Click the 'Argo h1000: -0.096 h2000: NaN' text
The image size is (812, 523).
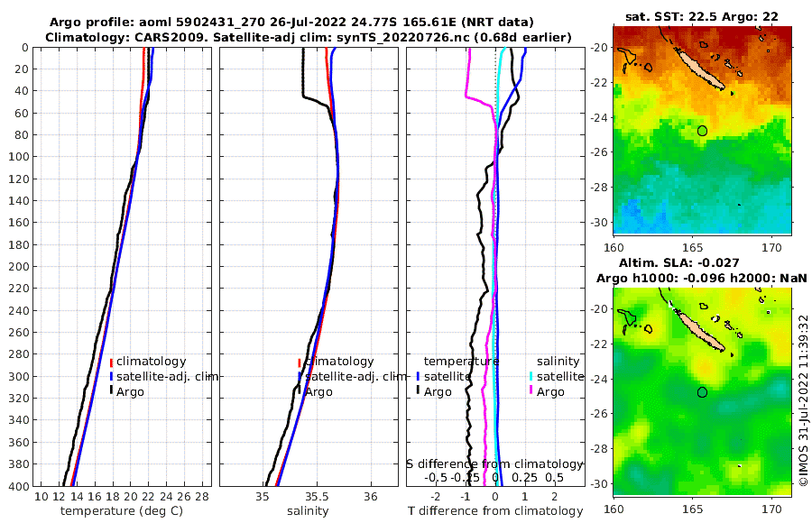[702, 278]
